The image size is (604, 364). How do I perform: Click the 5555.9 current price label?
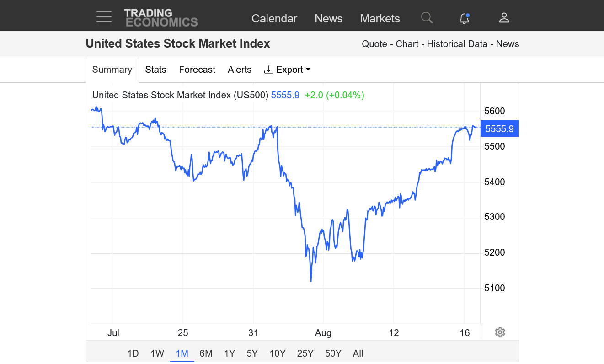coord(499,129)
